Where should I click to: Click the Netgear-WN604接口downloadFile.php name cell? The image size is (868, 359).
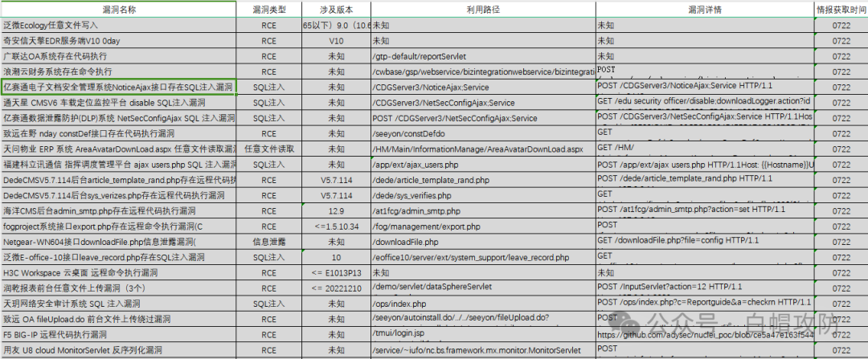pos(118,243)
